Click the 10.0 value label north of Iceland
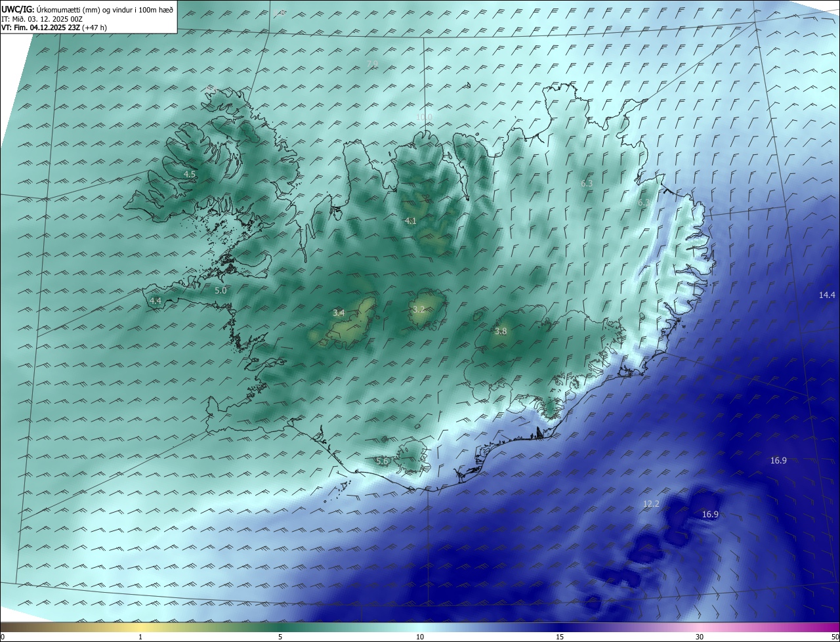This screenshot has width=840, height=642. pyautogui.click(x=424, y=118)
